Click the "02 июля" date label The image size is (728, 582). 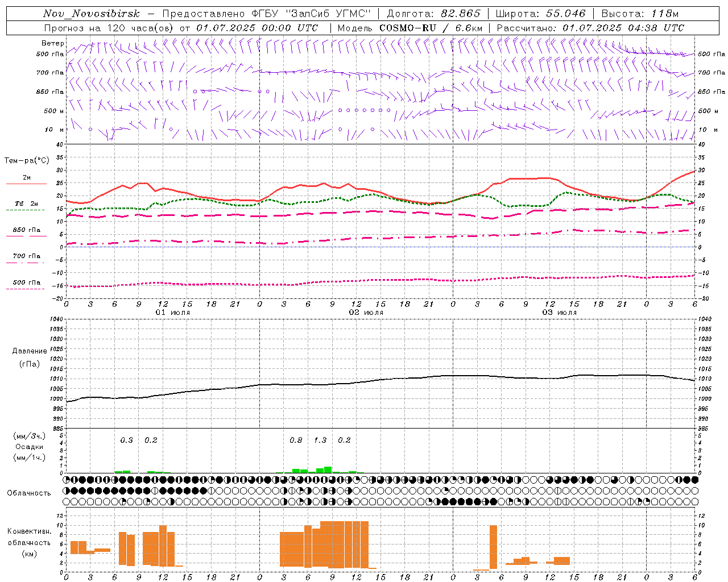366,313
